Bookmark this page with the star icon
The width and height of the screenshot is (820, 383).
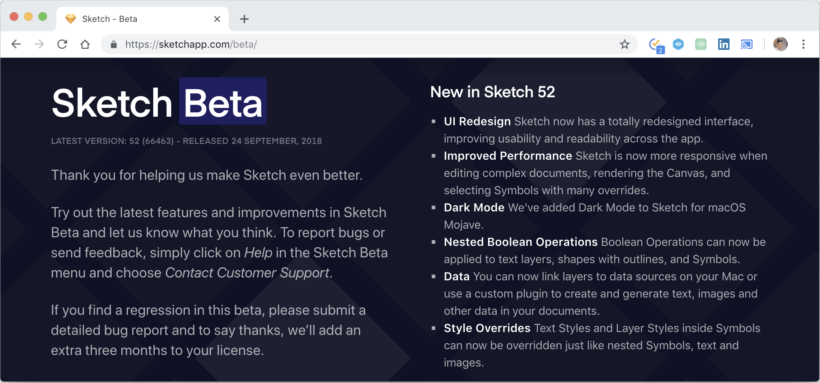[624, 44]
